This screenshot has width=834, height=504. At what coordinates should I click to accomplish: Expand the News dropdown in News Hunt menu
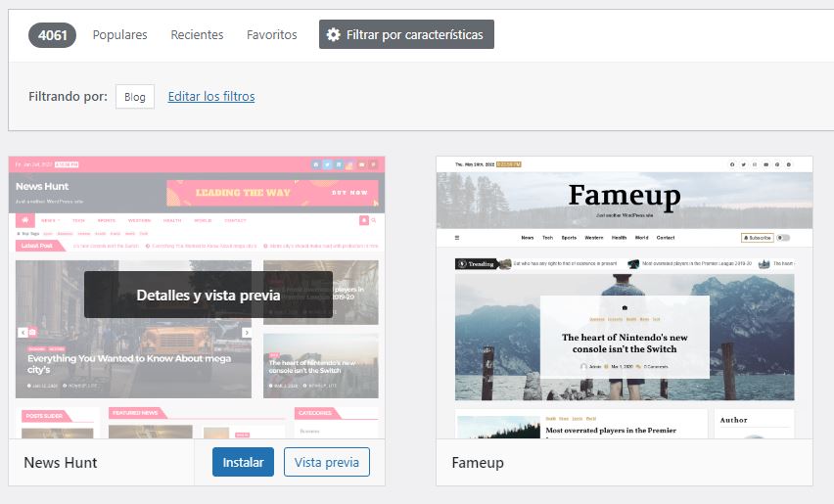coord(50,220)
